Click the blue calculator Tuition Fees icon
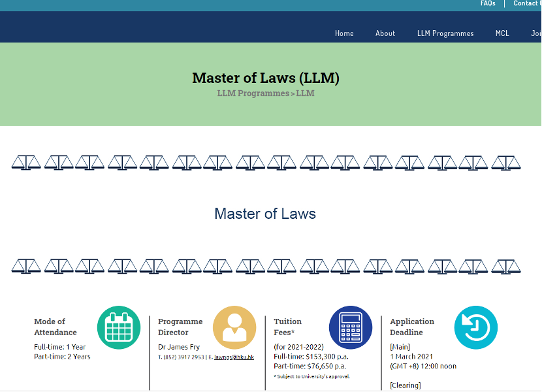The image size is (542, 392). click(x=351, y=327)
